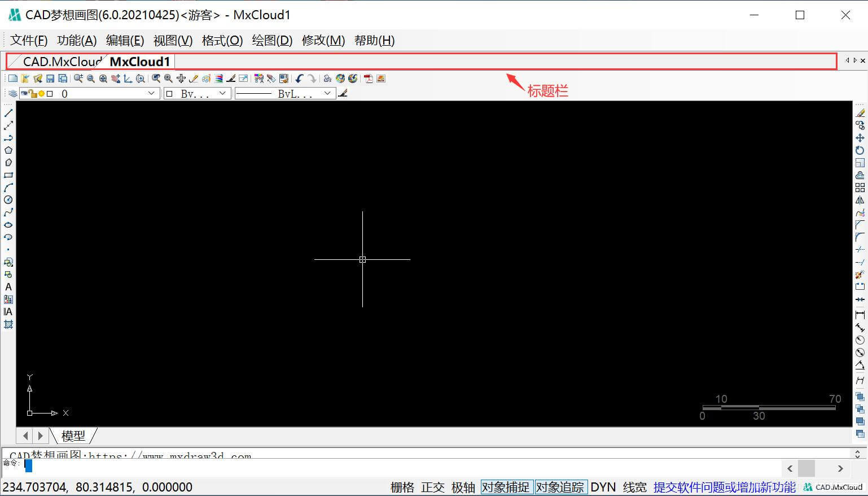Open the 功能(A) menu

pos(77,41)
